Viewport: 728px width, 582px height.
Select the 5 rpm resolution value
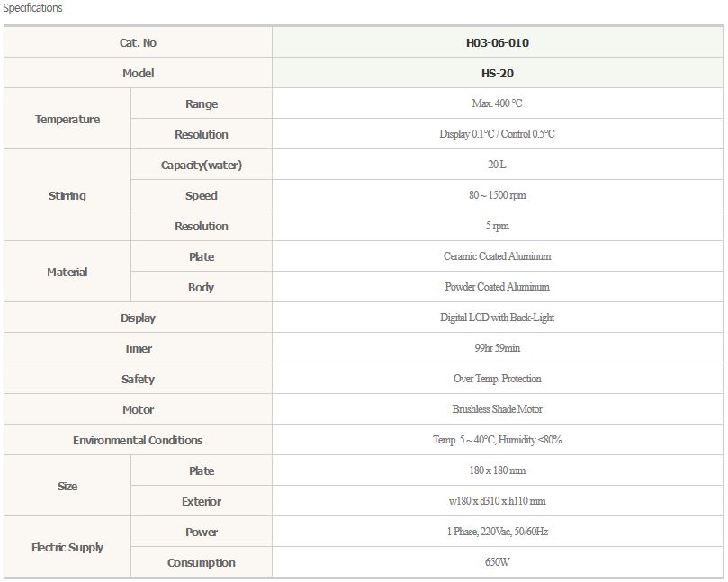pos(498,226)
